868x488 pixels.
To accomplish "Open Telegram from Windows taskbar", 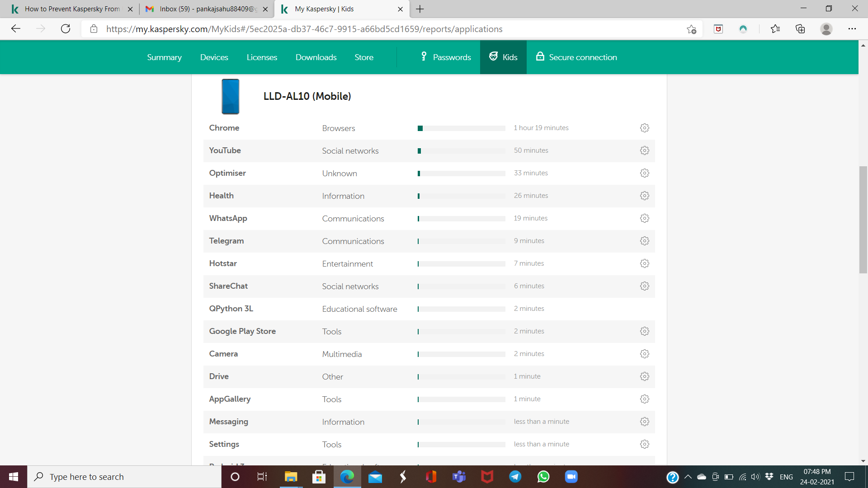I will click(515, 477).
